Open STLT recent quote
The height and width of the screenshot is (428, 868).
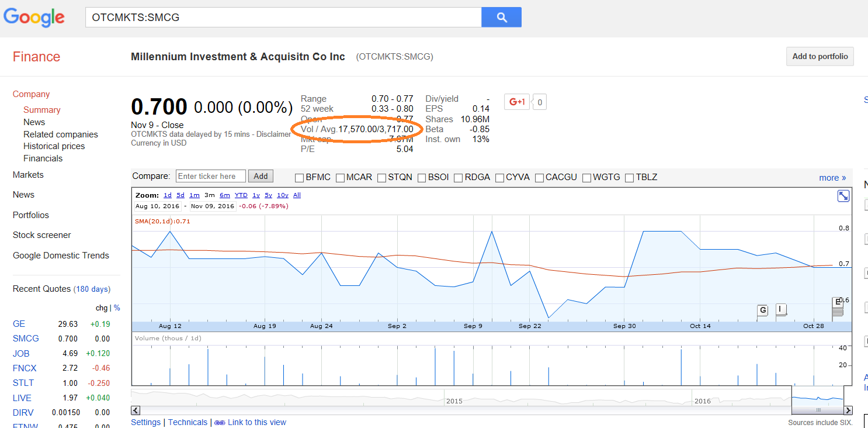click(x=23, y=383)
